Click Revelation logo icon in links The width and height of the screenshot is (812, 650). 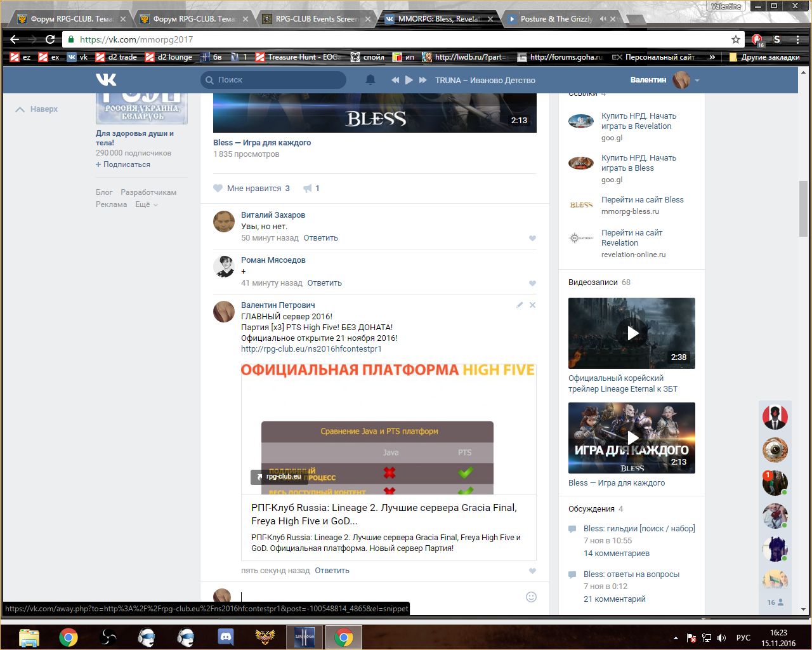click(581, 238)
